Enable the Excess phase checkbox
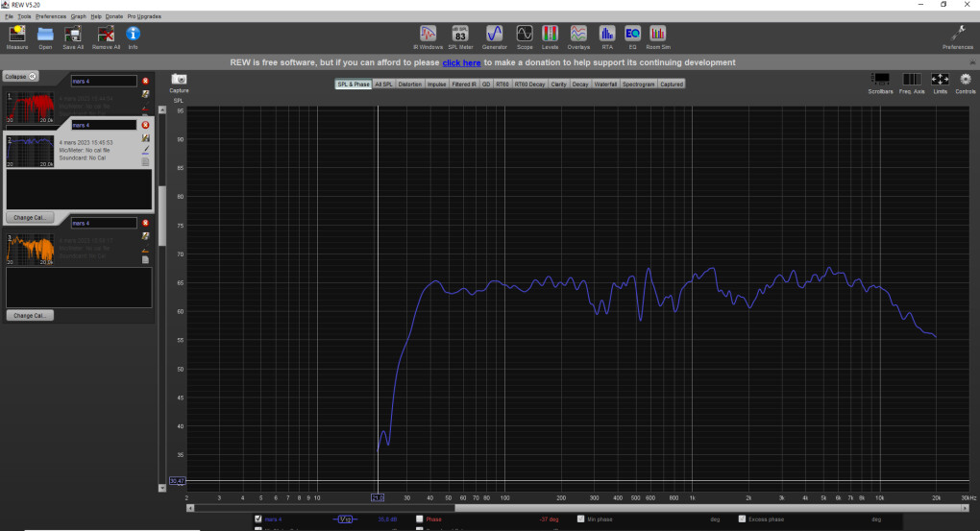Screen dimensions: 980x531 tap(742, 519)
